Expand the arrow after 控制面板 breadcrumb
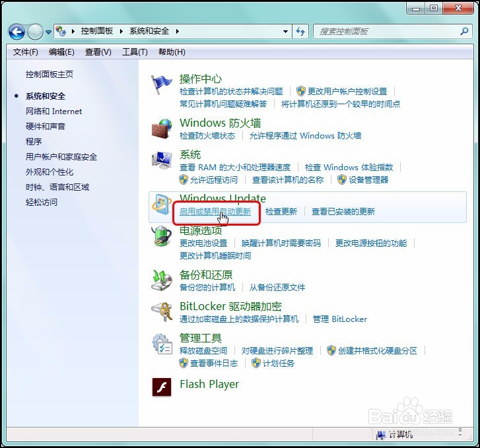The width and height of the screenshot is (480, 448). [121, 31]
